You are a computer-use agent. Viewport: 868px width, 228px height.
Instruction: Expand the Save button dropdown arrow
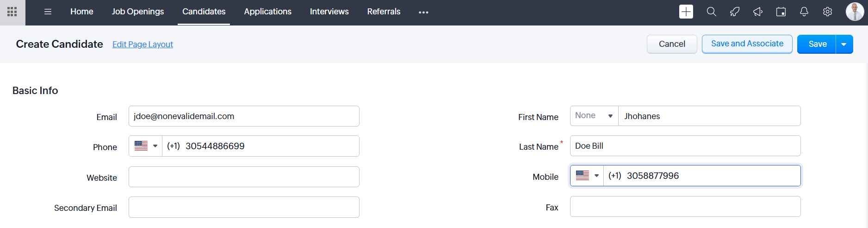pyautogui.click(x=844, y=44)
